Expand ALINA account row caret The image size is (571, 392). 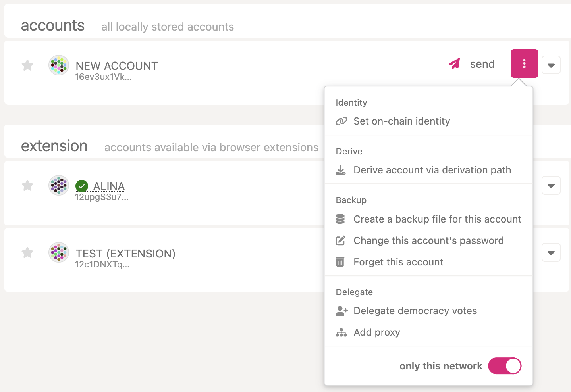551,185
